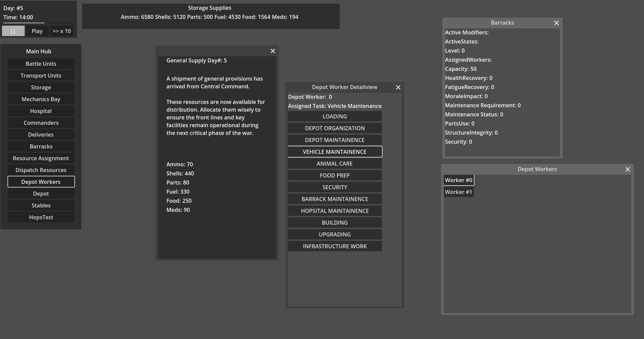
Task: Click Capacity: 50 in Barracks window
Action: coord(461,69)
